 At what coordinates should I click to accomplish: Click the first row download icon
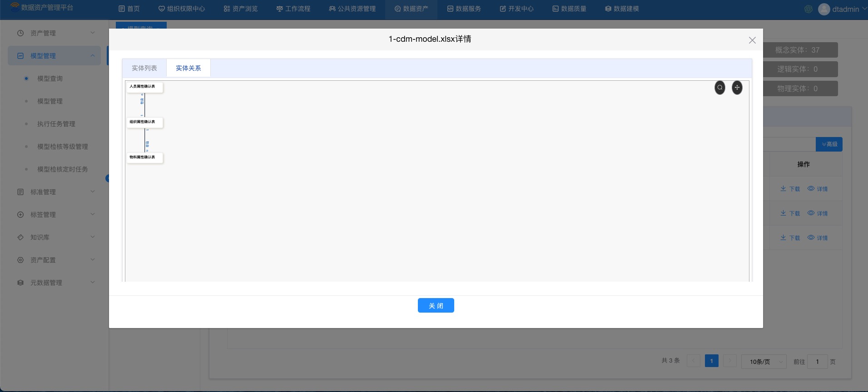[x=784, y=189]
